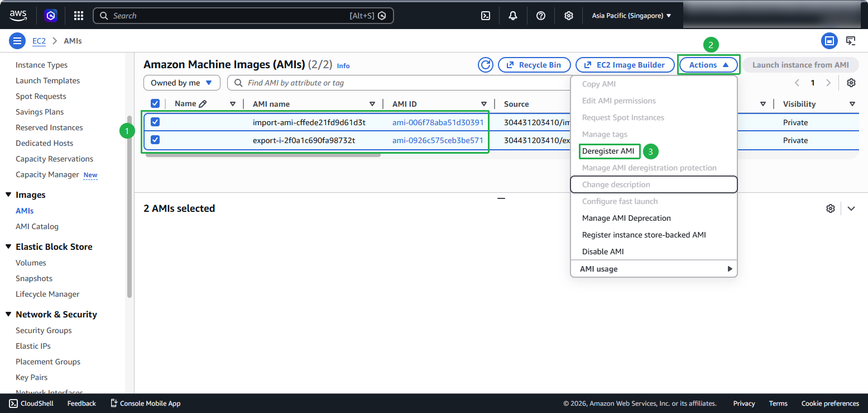Open the Owned by me filter dropdown
868x413 pixels.
click(x=182, y=83)
